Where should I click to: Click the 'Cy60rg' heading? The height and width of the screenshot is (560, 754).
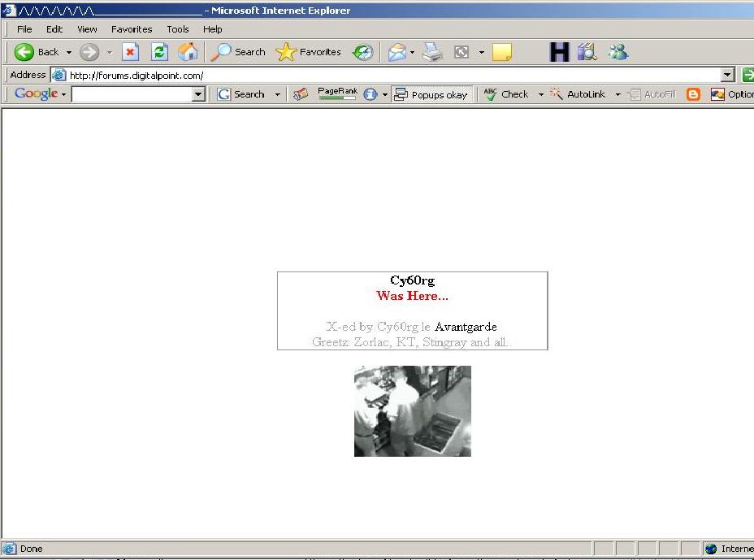click(412, 280)
